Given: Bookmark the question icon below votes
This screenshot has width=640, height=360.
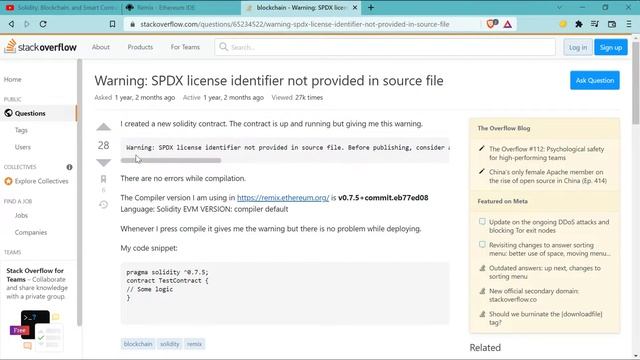Looking at the screenshot, I should pos(104,179).
